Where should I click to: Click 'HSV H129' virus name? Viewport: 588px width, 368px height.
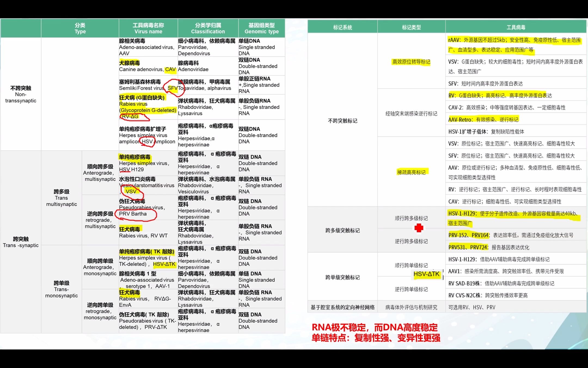point(131,169)
